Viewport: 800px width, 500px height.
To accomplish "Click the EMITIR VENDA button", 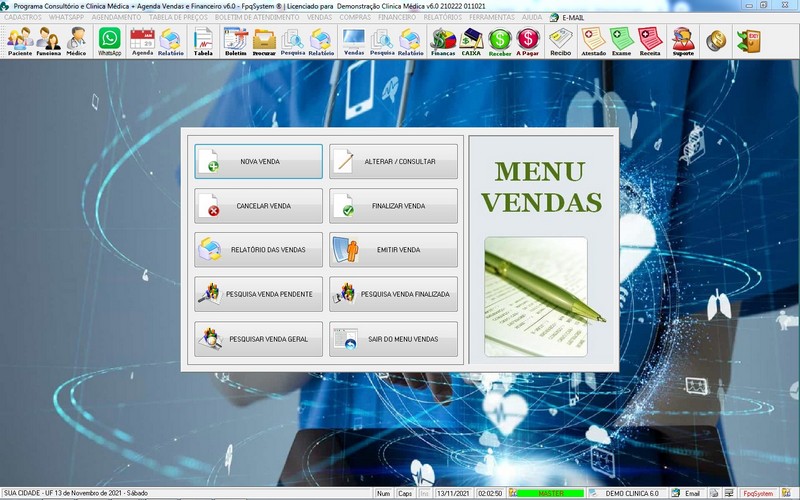I will tap(393, 249).
